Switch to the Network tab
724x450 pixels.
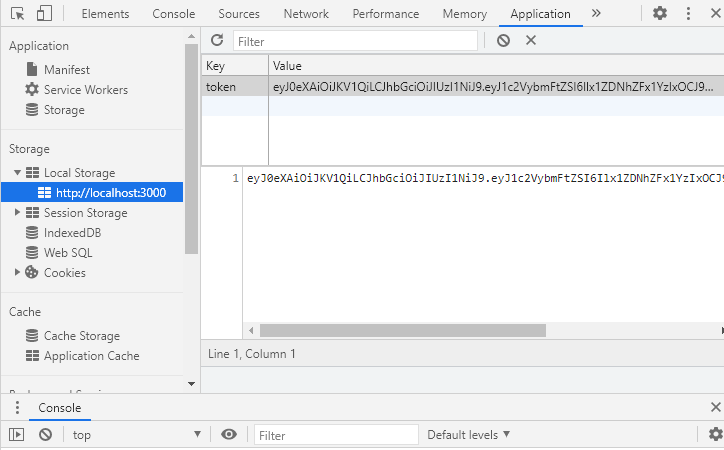pos(306,14)
